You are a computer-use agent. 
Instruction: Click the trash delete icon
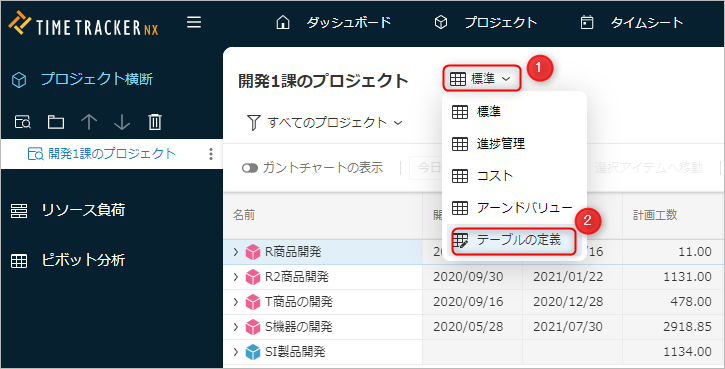pos(155,122)
